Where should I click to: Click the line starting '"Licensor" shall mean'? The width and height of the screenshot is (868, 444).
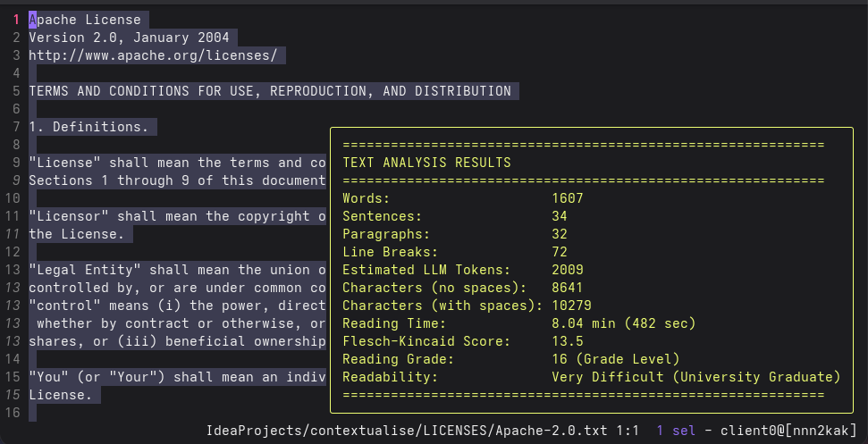(177, 216)
